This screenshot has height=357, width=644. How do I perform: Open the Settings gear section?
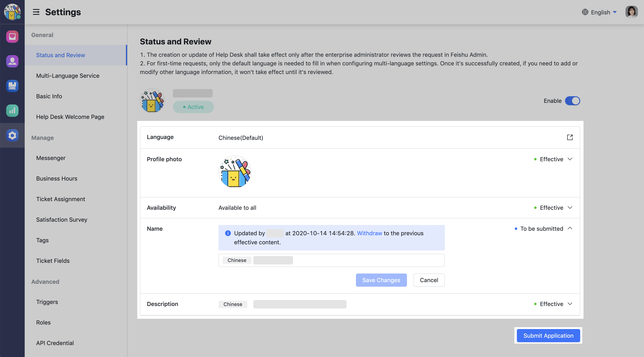(x=12, y=135)
